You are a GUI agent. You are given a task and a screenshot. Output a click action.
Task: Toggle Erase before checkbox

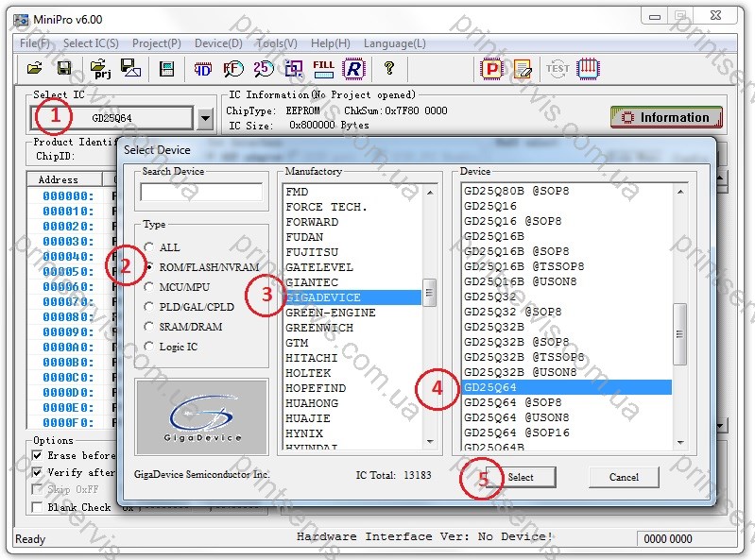(x=37, y=455)
